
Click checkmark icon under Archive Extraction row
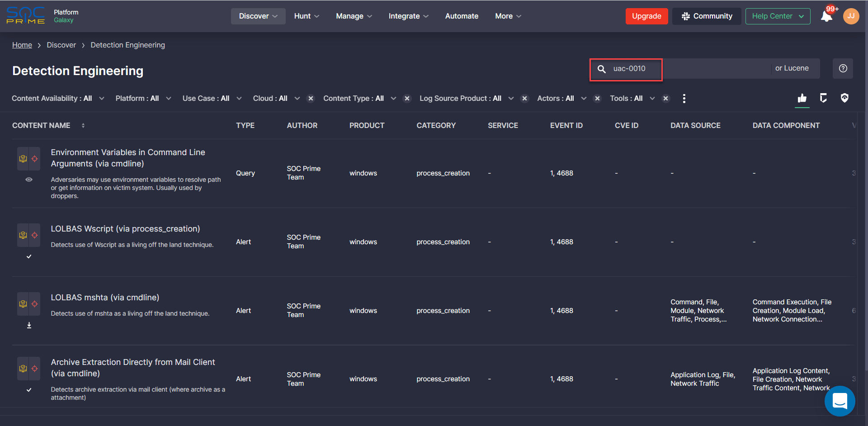tap(29, 390)
